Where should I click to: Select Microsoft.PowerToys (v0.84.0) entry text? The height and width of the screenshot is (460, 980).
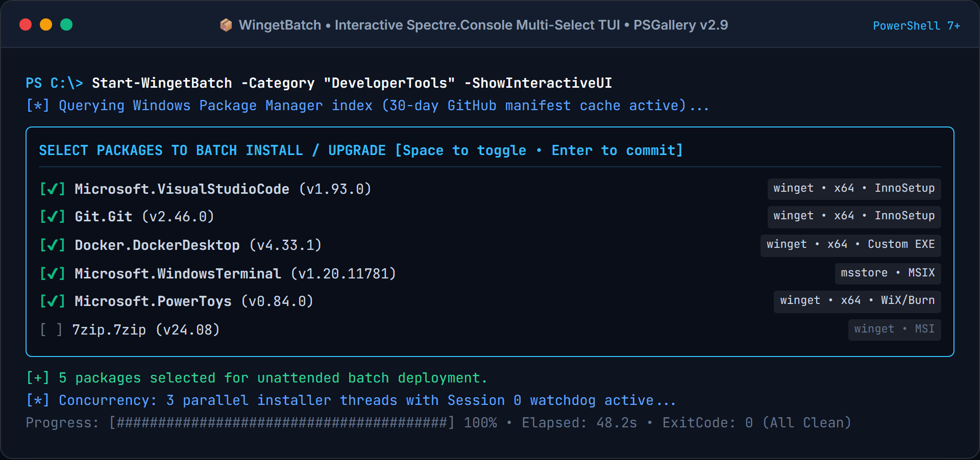[194, 301]
